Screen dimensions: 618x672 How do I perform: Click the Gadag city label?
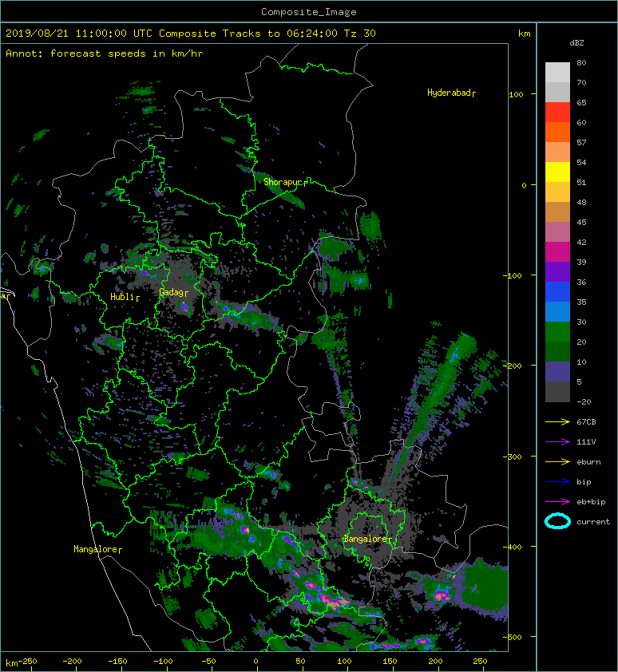click(x=171, y=292)
